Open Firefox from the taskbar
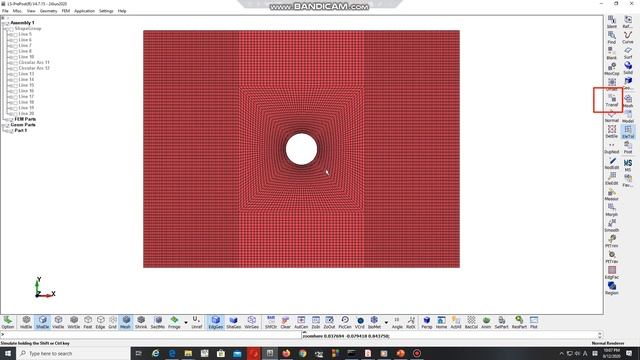 point(286,353)
